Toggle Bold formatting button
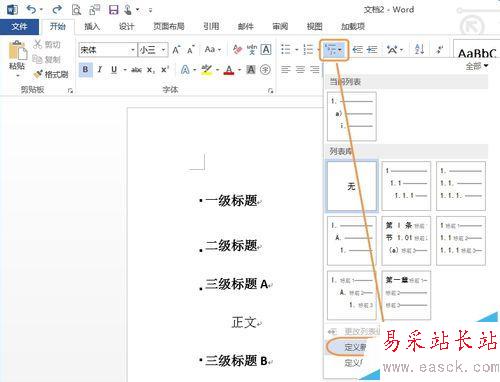Image resolution: width=500 pixels, height=382 pixels. [86, 70]
